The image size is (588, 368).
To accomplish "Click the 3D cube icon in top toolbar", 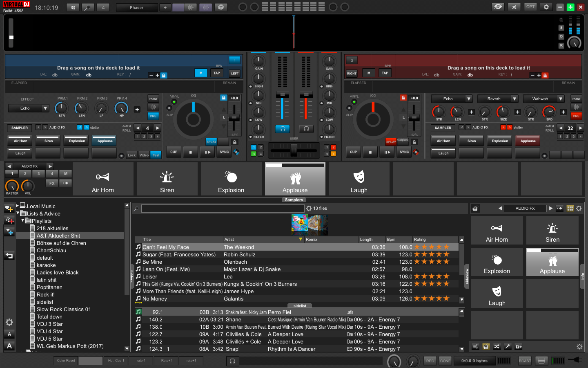I will pyautogui.click(x=221, y=7).
